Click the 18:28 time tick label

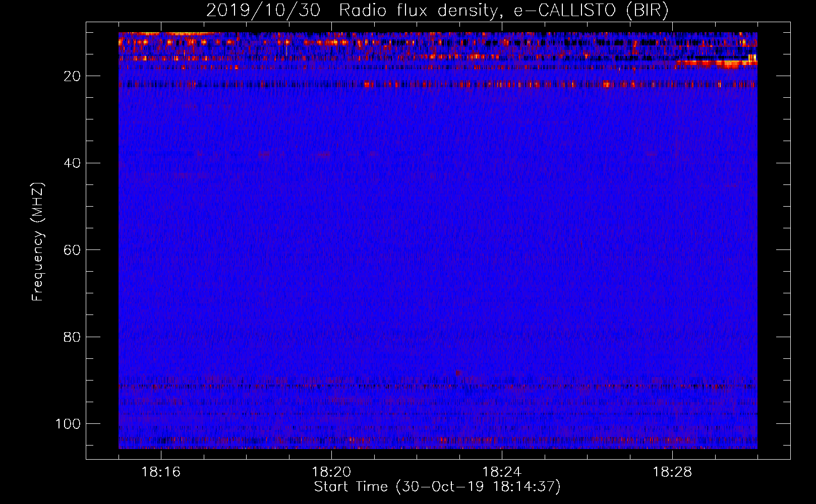(672, 472)
